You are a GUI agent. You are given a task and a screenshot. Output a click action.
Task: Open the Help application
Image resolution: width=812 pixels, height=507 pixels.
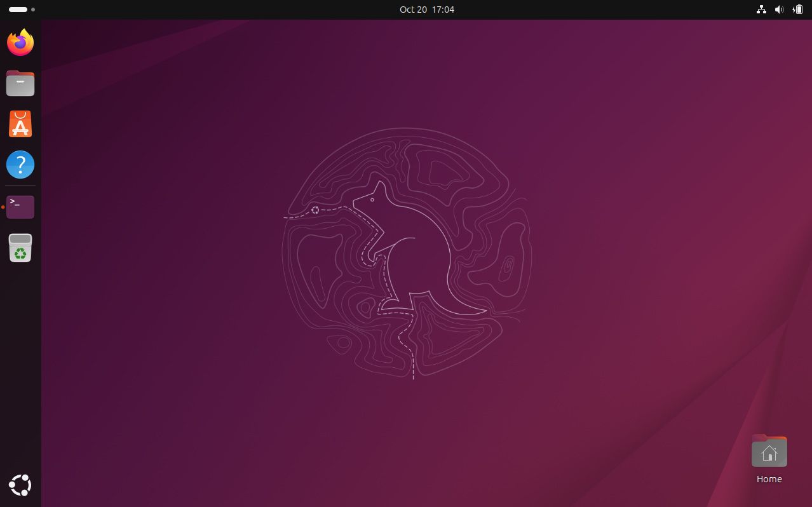point(20,164)
